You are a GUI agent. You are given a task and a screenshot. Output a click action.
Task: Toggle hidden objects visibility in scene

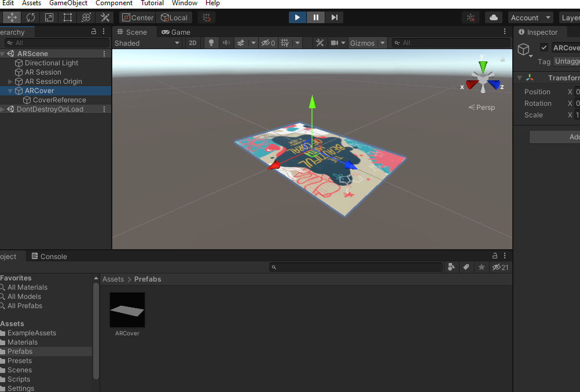pyautogui.click(x=268, y=43)
